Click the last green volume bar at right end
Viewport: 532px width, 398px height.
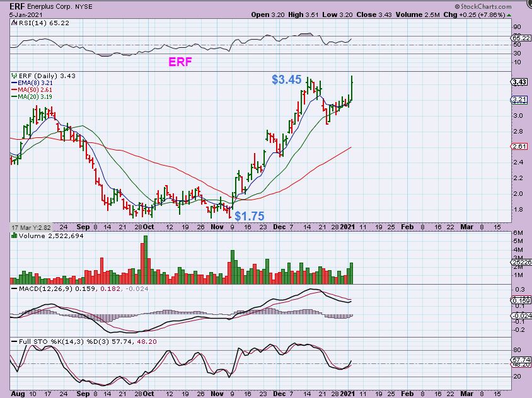pyautogui.click(x=352, y=273)
